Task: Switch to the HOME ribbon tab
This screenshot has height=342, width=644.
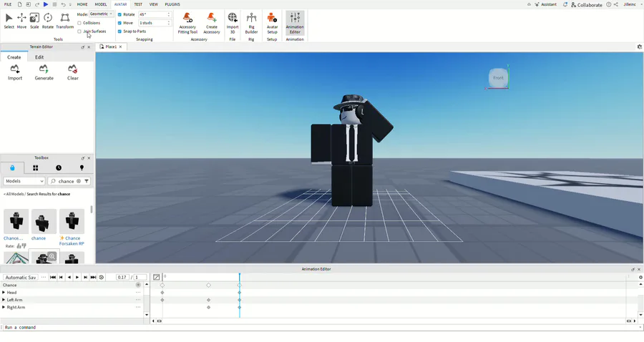Action: (82, 4)
